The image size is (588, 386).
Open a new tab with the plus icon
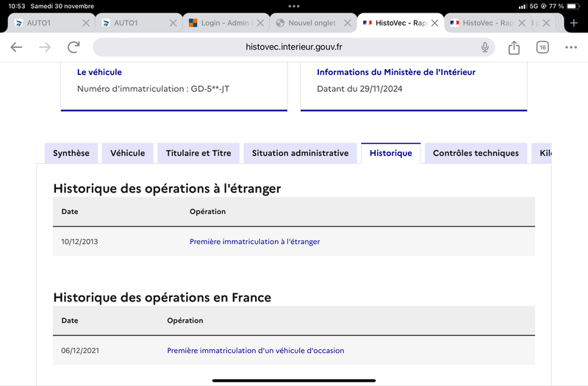point(574,23)
